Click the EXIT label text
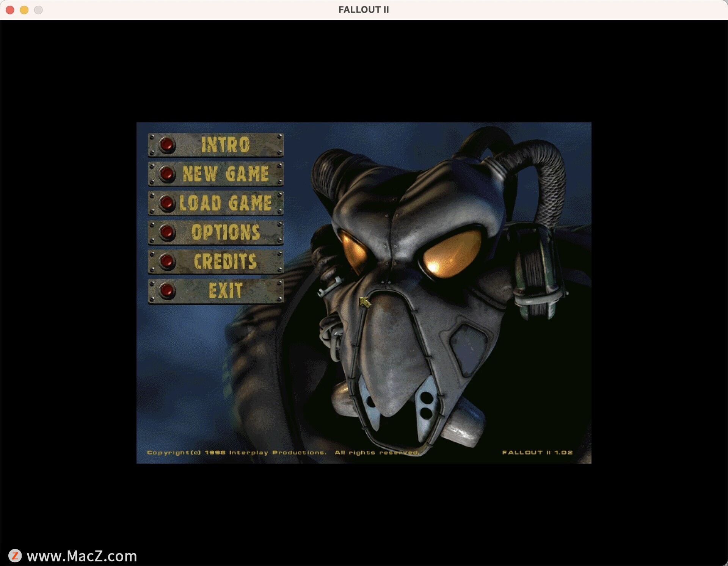 pos(225,291)
